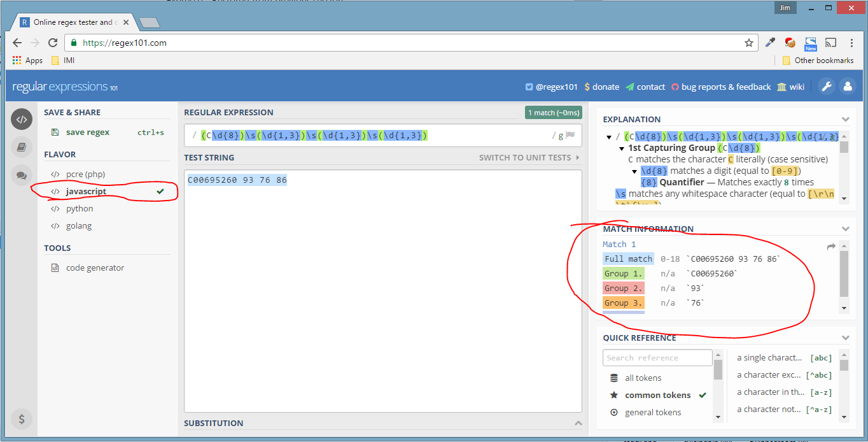Image resolution: width=868 pixels, height=442 pixels.
Task: Click the cast extension icon
Action: 830,43
